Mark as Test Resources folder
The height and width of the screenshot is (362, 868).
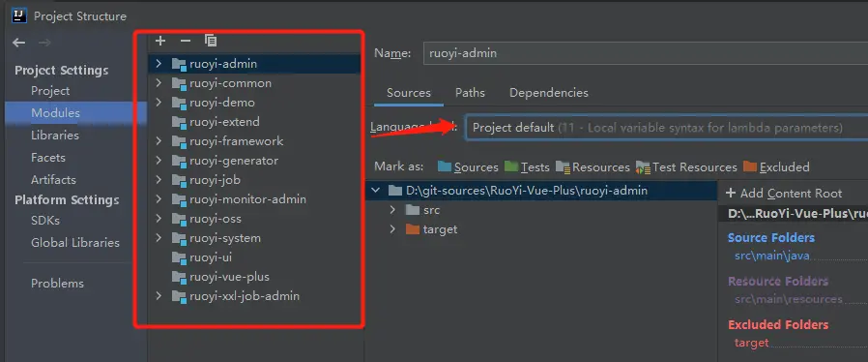pos(686,166)
